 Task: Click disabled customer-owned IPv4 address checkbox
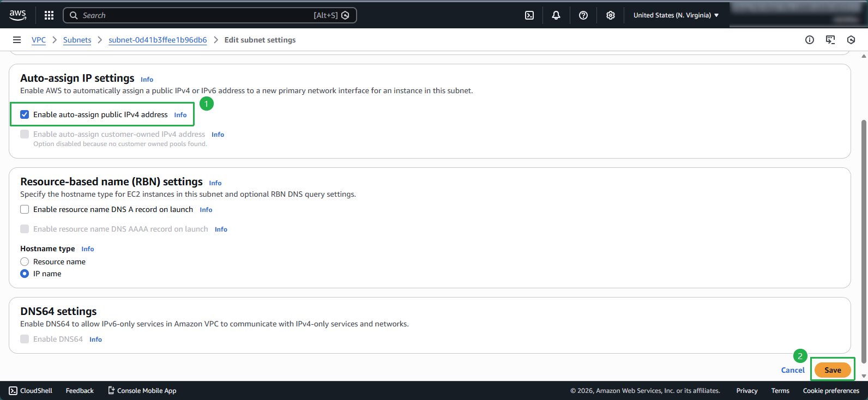click(x=25, y=134)
